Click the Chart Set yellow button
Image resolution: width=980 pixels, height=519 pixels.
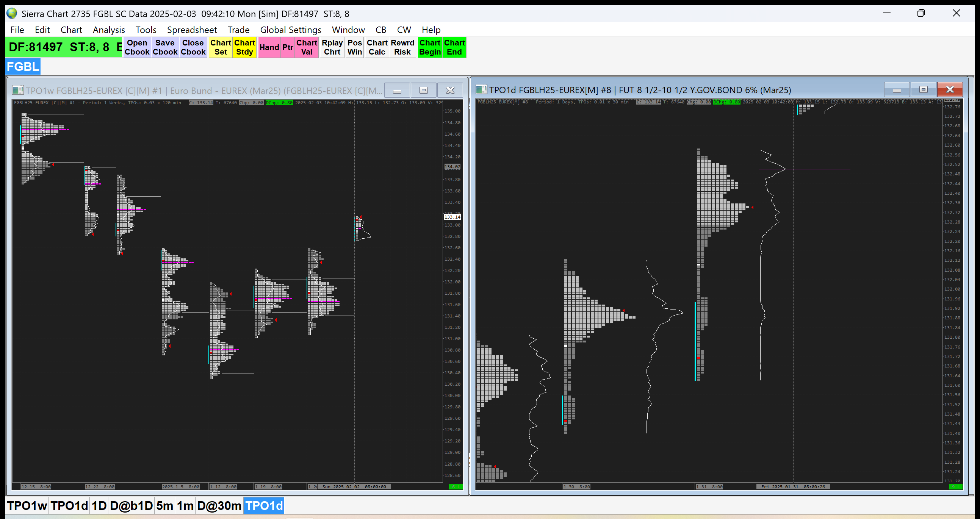pyautogui.click(x=220, y=47)
